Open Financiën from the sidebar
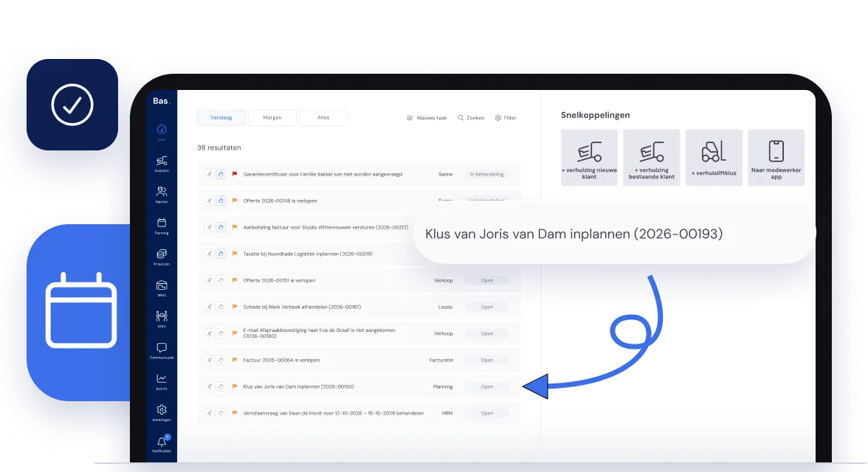Viewport: 868px width, 472px height. pyautogui.click(x=162, y=257)
